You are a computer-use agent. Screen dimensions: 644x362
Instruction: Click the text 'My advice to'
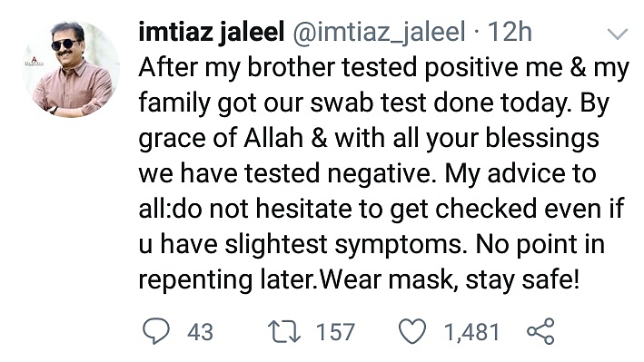(520, 173)
